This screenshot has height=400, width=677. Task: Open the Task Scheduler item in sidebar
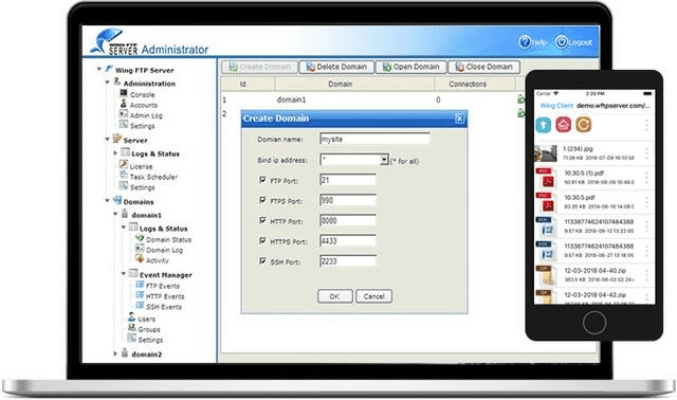coord(151,176)
